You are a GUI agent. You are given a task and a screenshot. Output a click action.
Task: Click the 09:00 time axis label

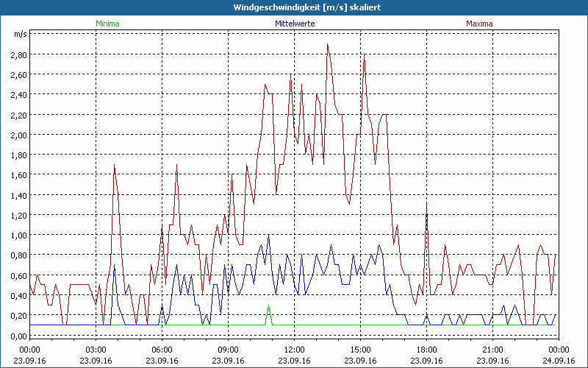tap(228, 350)
